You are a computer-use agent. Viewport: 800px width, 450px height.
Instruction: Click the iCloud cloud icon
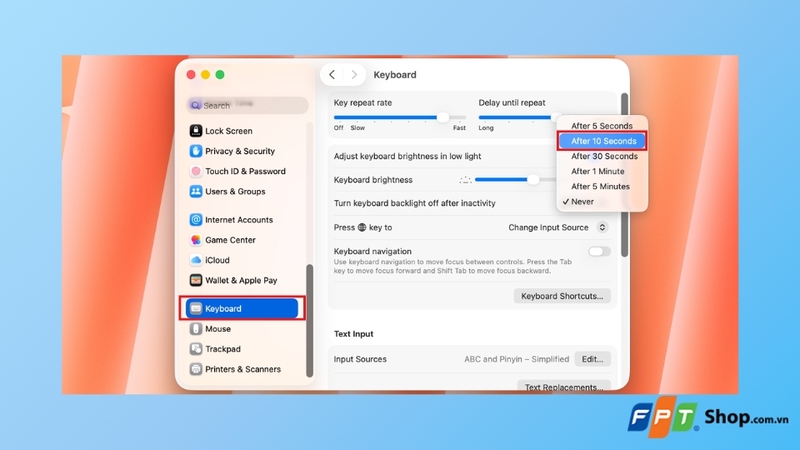(195, 260)
